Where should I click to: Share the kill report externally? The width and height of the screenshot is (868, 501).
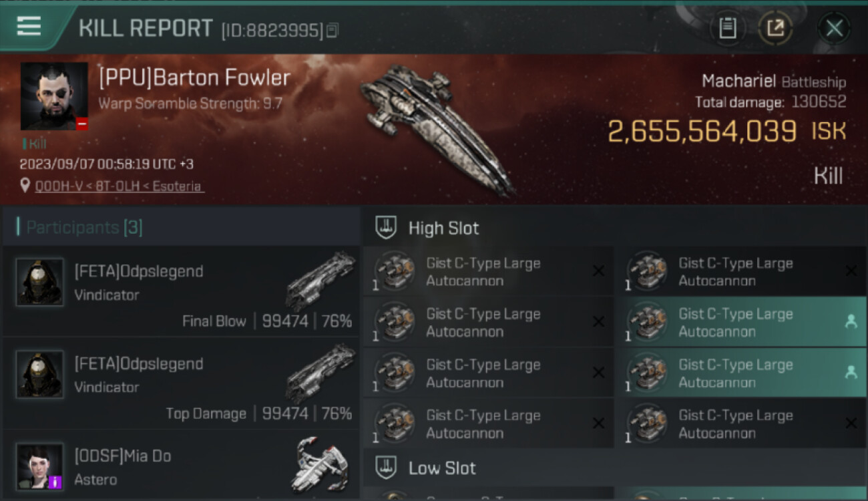[x=775, y=28]
